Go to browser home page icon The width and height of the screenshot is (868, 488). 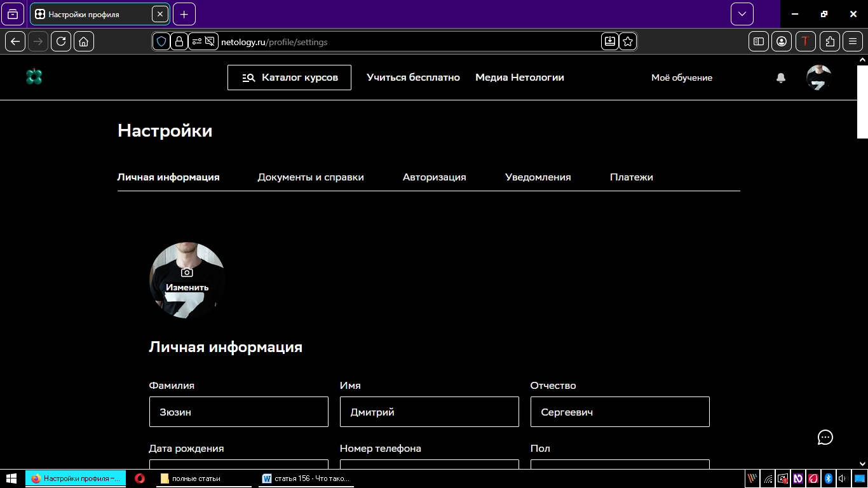pos(84,42)
